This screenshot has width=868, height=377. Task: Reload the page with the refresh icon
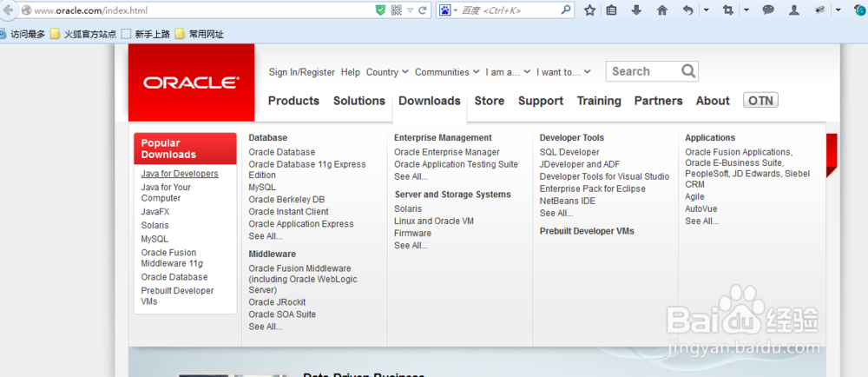point(423,10)
